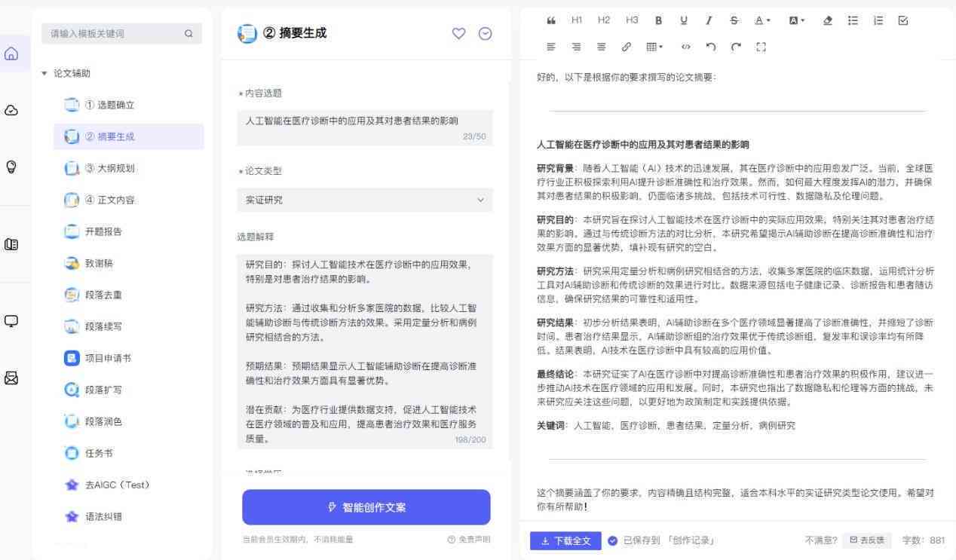This screenshot has width=956, height=560.
Task: Click the 字数: 881 word count
Action: tap(924, 540)
